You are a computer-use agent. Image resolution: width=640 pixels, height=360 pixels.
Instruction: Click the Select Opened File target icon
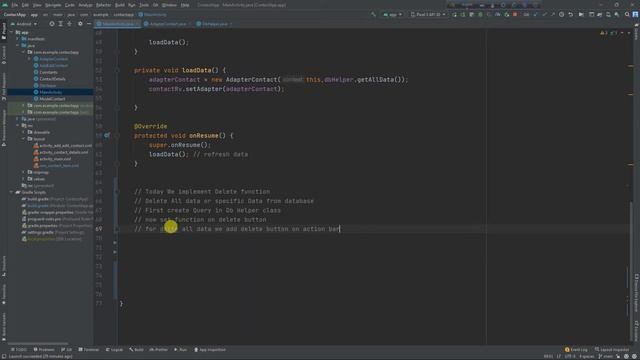coord(52,24)
